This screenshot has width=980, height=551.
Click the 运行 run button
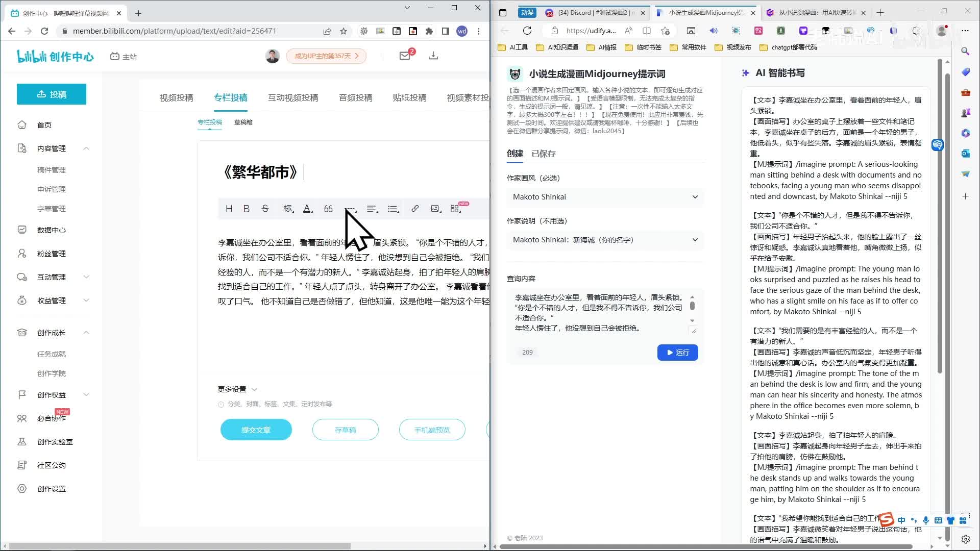(x=677, y=353)
